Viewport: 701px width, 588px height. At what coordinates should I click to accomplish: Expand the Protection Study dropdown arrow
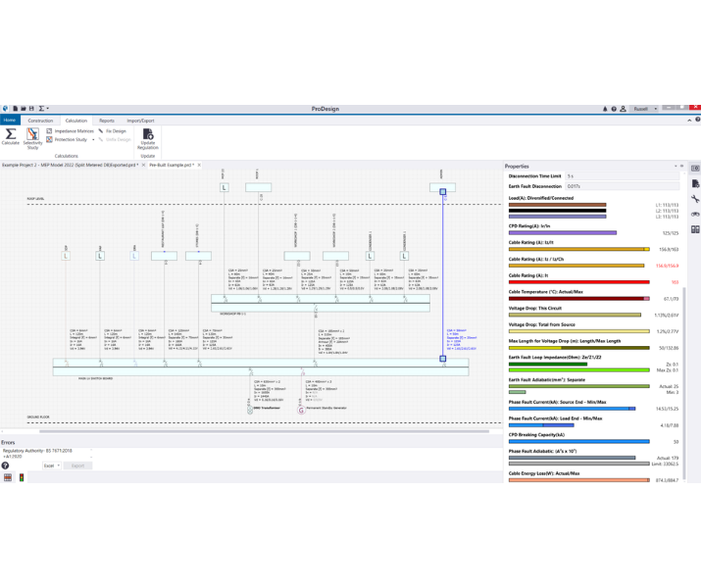pos(93,140)
